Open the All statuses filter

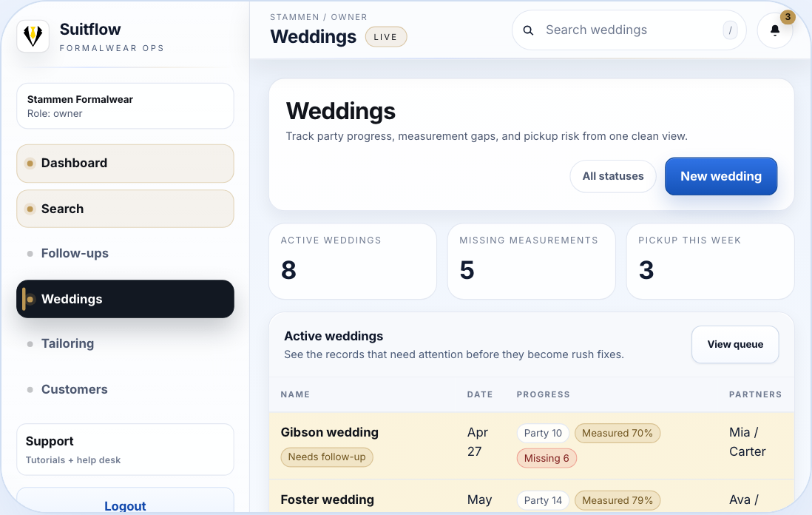(612, 176)
